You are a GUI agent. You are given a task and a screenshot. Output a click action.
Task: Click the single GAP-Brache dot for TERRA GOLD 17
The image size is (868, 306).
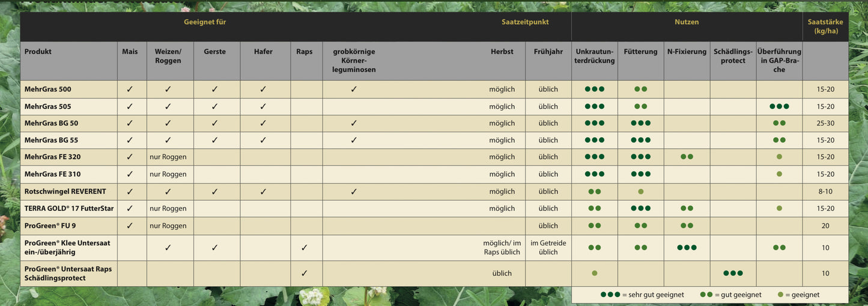click(779, 209)
